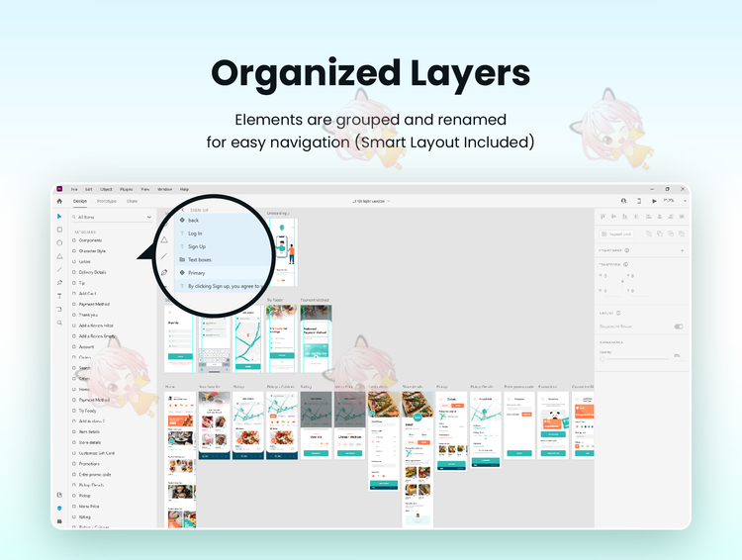Viewport: 742px width, 560px height.
Task: Click the Home icon
Action: click(x=59, y=201)
